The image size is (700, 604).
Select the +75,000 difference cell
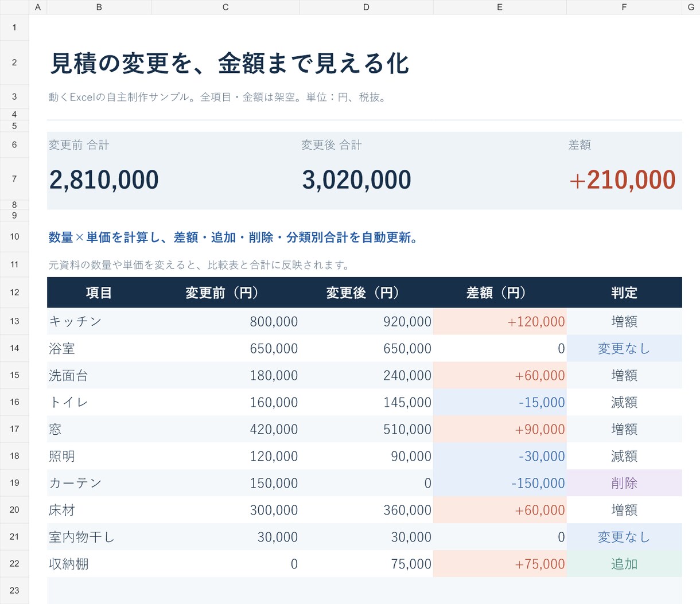coord(500,564)
